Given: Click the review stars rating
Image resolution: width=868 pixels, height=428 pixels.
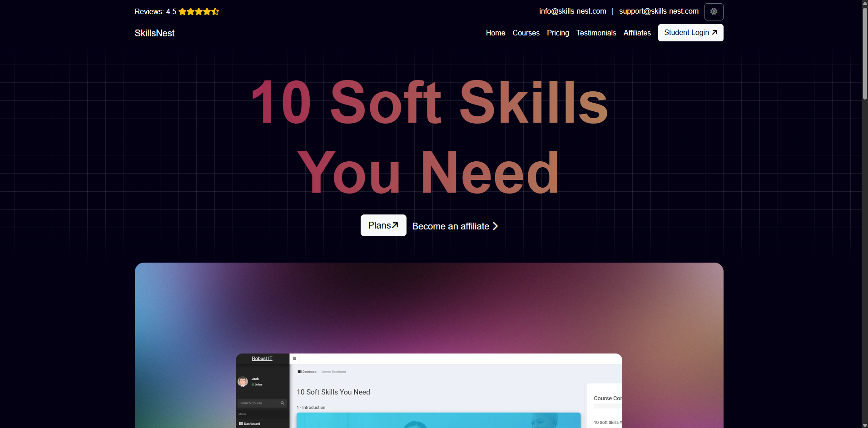Looking at the screenshot, I should tap(199, 12).
